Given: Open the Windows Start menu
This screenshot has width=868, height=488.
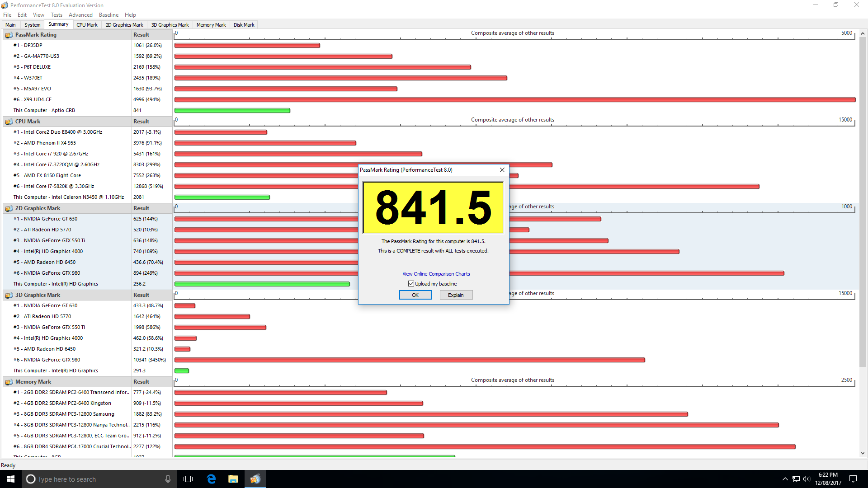Looking at the screenshot, I should coord(11,479).
